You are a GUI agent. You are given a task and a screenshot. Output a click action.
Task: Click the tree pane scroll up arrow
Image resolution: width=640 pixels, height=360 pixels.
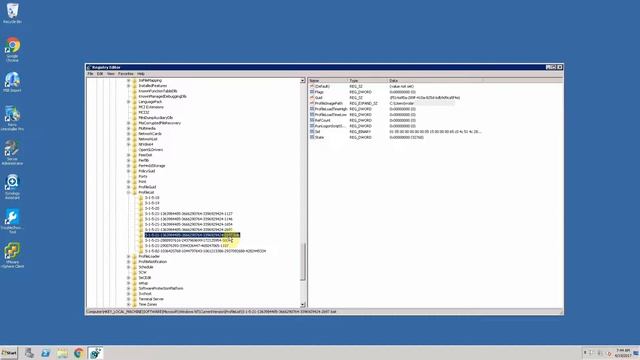tap(303, 81)
